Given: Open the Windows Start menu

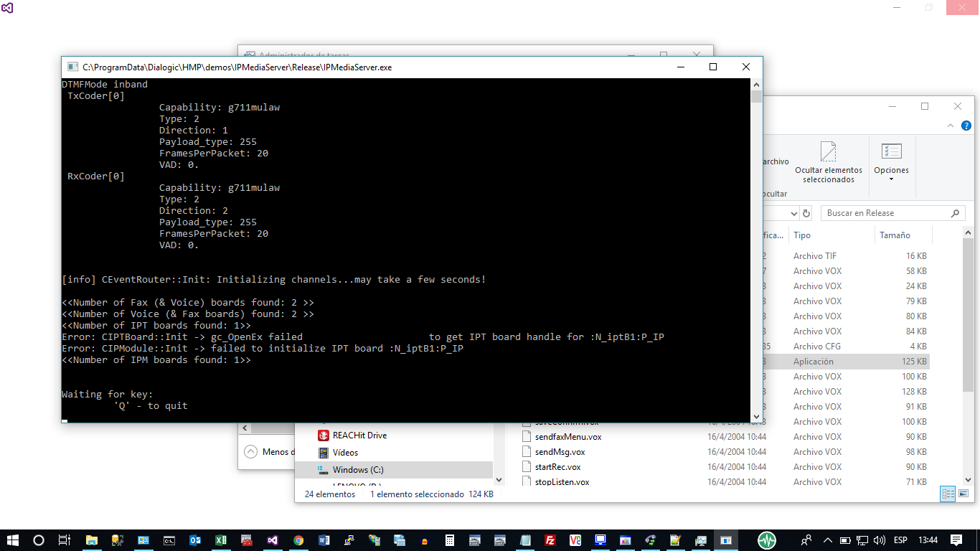Looking at the screenshot, I should [x=12, y=540].
